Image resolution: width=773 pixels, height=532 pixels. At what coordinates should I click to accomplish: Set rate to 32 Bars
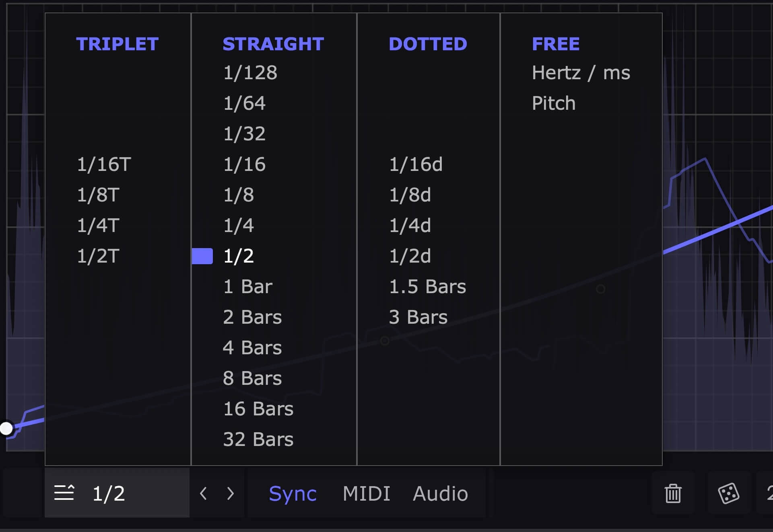coord(258,440)
